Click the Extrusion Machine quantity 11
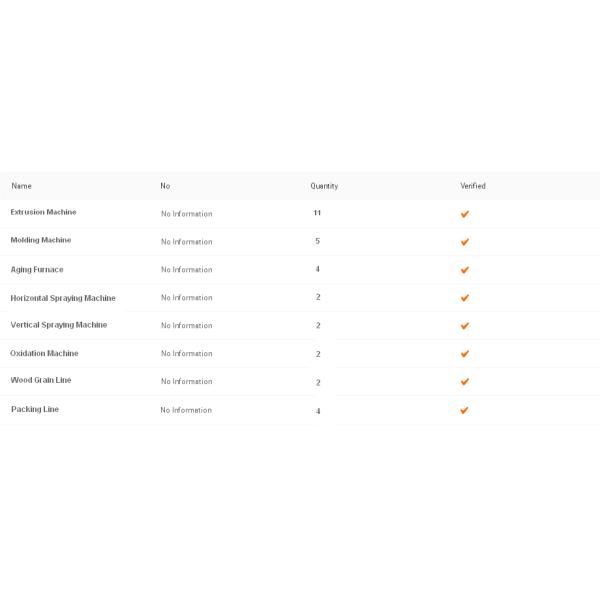This screenshot has width=600, height=600. click(317, 213)
